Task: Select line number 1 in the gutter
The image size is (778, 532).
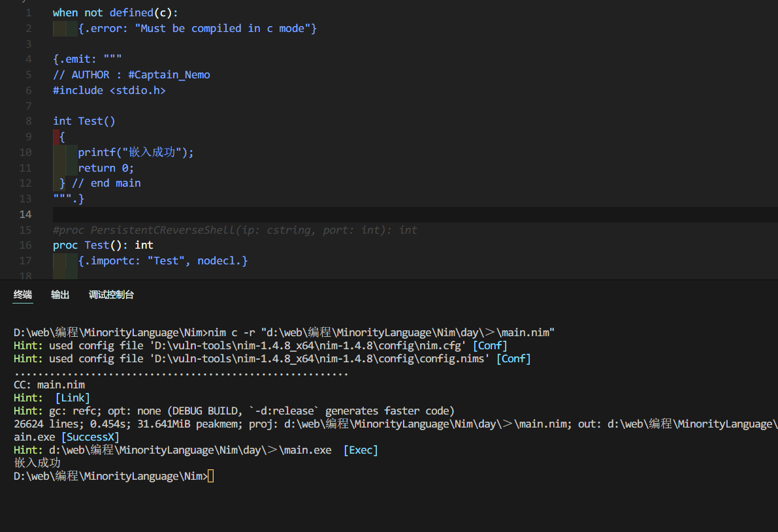Action: pyautogui.click(x=28, y=13)
